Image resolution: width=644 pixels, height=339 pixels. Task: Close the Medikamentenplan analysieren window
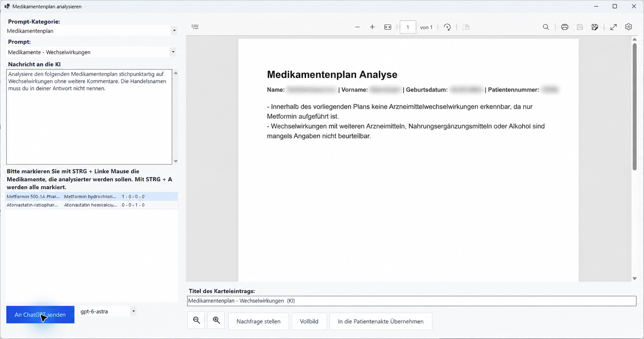(x=634, y=6)
